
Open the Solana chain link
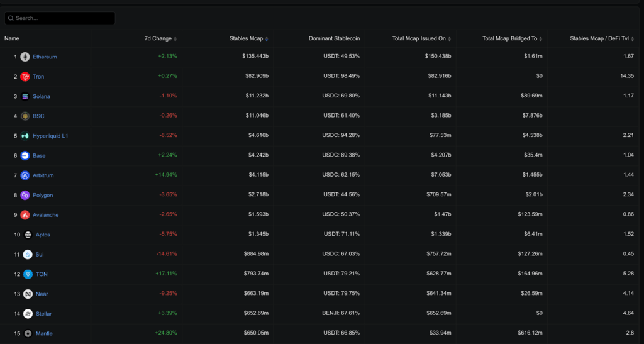(x=42, y=96)
